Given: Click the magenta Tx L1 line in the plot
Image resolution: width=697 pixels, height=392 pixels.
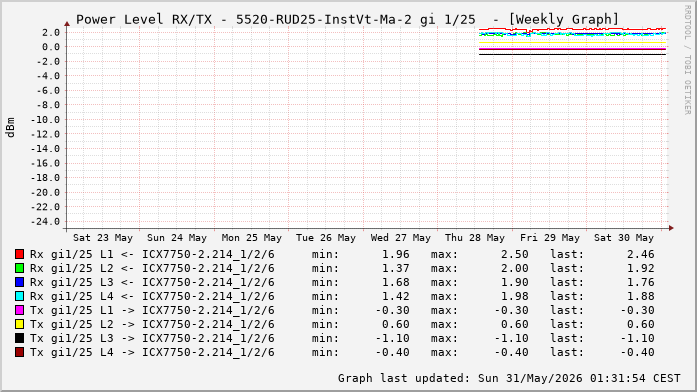Looking at the screenshot, I should pos(573,49).
